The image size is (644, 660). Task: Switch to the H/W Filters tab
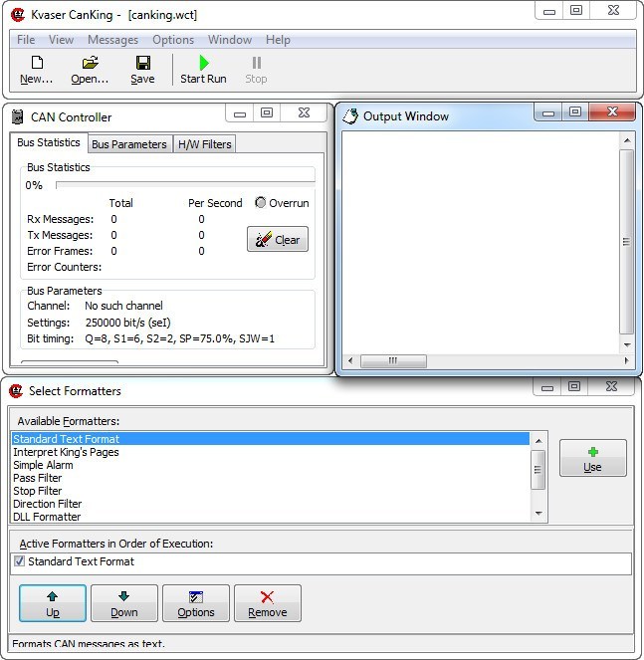click(205, 144)
